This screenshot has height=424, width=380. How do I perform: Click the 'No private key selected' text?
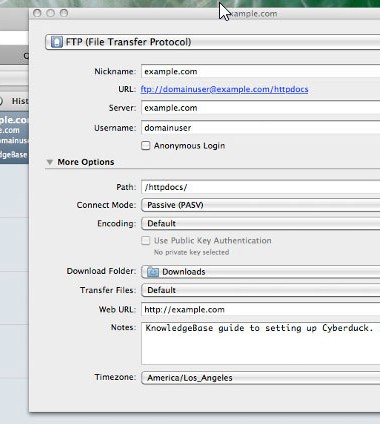tap(191, 252)
